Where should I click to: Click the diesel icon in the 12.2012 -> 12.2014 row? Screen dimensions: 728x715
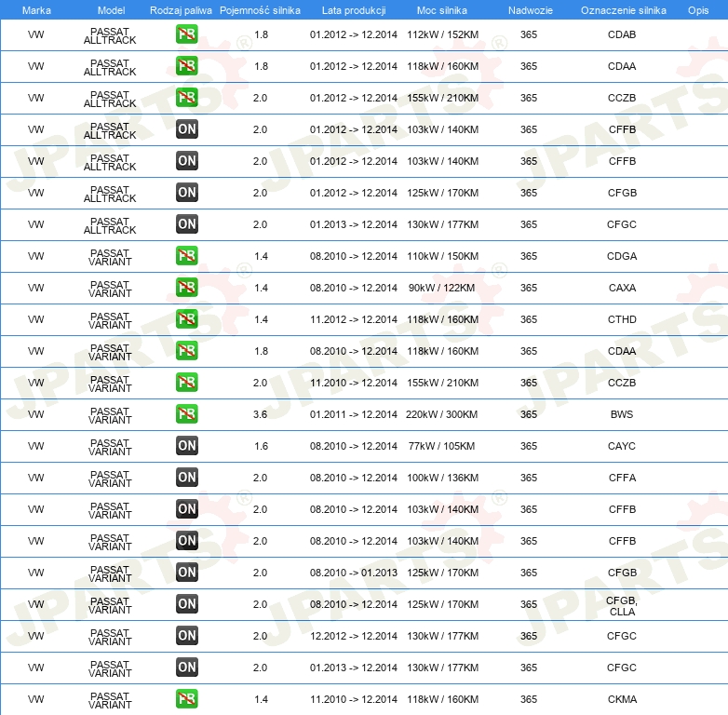click(x=186, y=636)
